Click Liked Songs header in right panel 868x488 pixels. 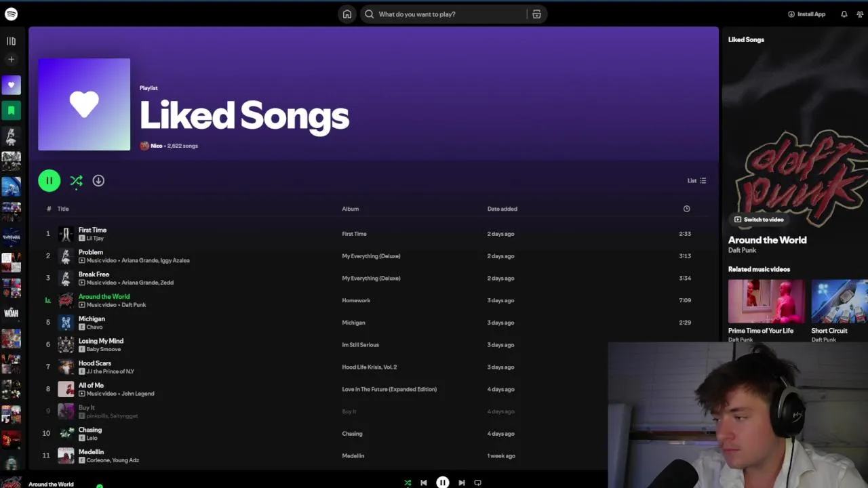tap(746, 39)
